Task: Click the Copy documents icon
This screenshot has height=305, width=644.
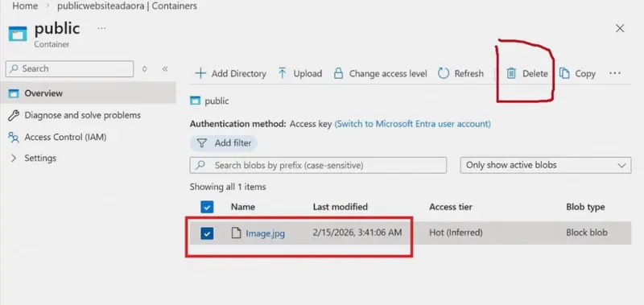Action: pyautogui.click(x=564, y=73)
